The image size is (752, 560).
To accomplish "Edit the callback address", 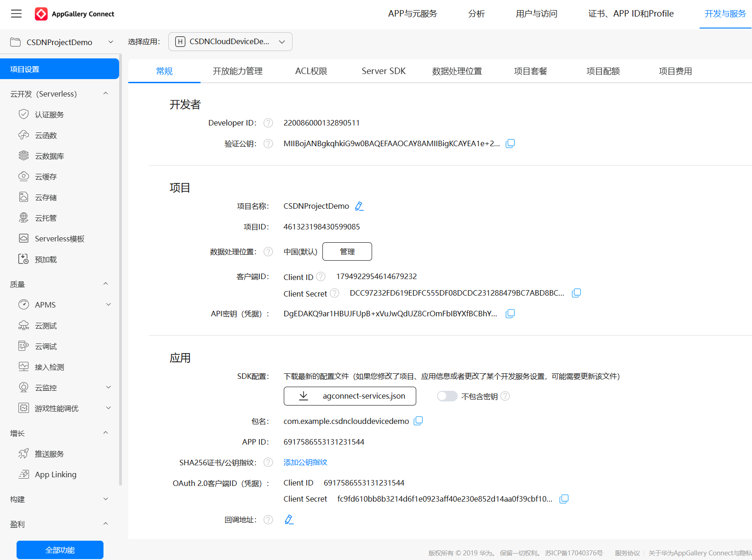I will tap(289, 520).
